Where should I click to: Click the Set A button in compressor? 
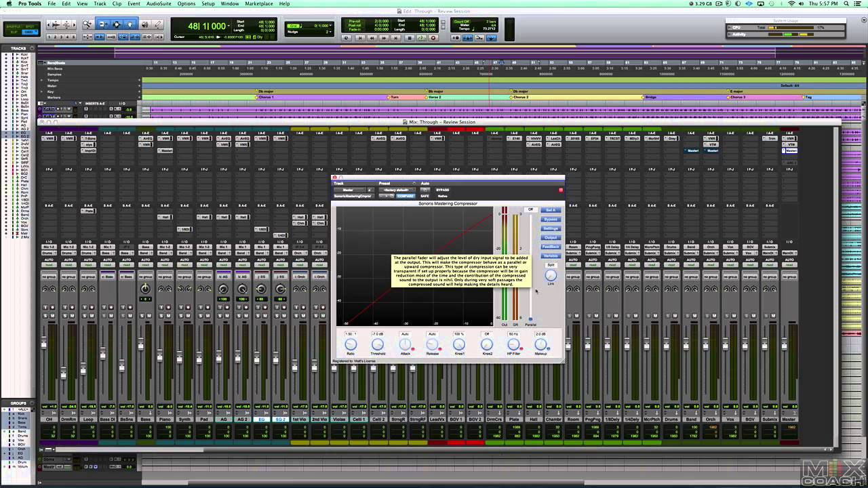point(551,210)
